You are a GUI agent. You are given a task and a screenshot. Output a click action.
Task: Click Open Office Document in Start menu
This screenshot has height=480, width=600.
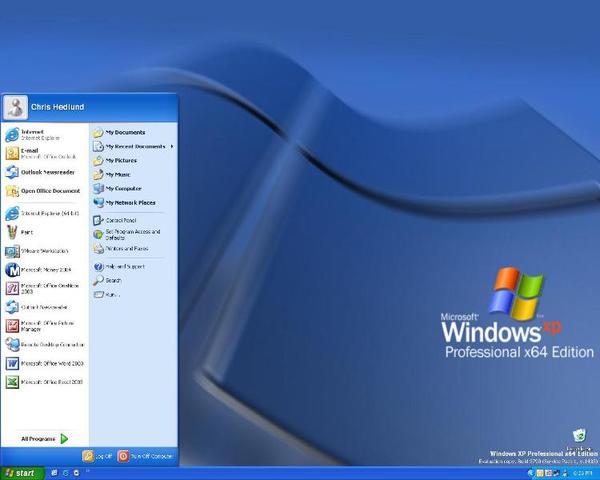tap(45, 191)
